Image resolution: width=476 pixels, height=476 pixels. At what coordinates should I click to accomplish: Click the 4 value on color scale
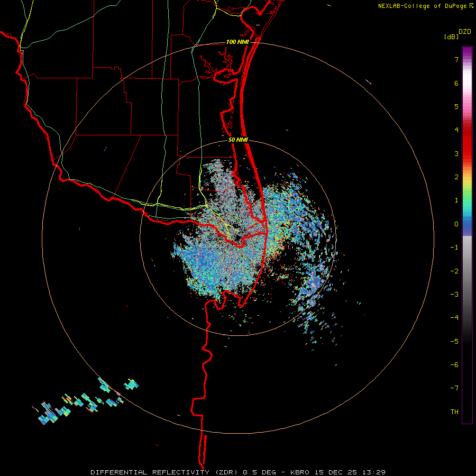[x=456, y=130]
